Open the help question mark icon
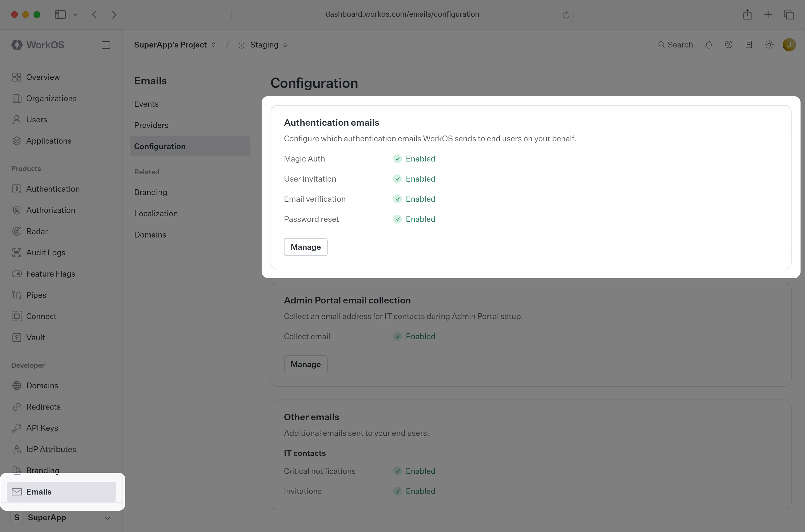This screenshot has height=532, width=805. point(729,44)
